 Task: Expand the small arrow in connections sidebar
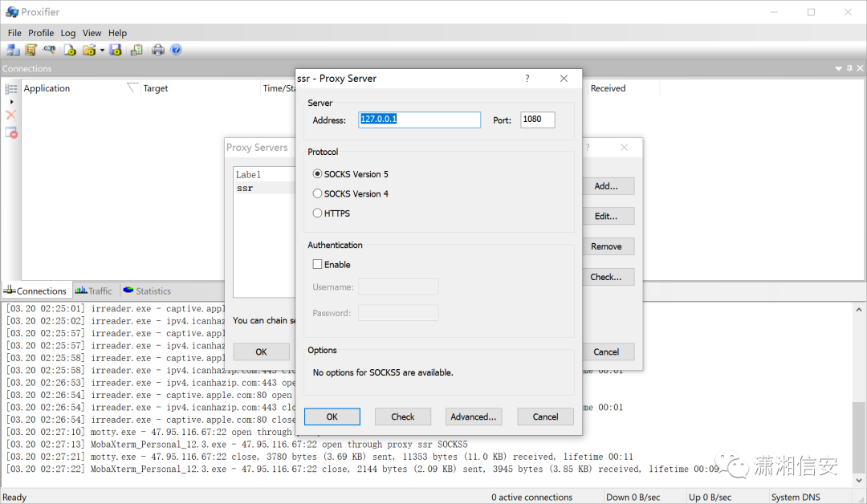11,102
